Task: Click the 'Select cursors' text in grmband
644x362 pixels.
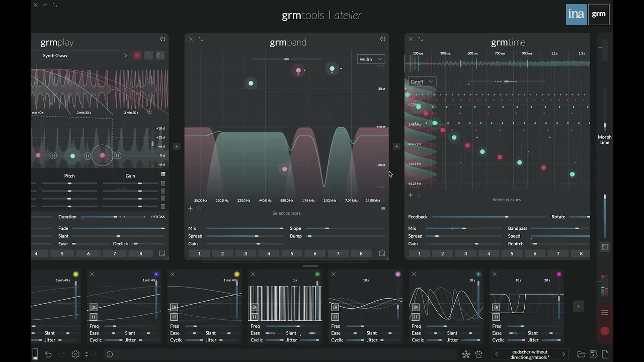Action: (286, 213)
